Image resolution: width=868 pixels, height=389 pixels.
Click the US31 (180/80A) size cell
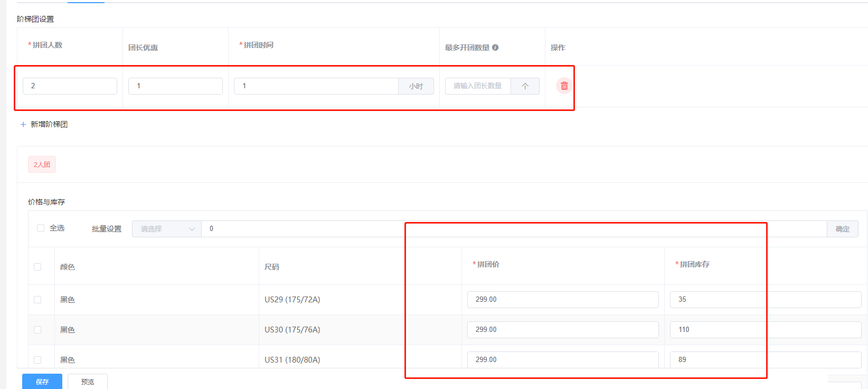(x=293, y=360)
